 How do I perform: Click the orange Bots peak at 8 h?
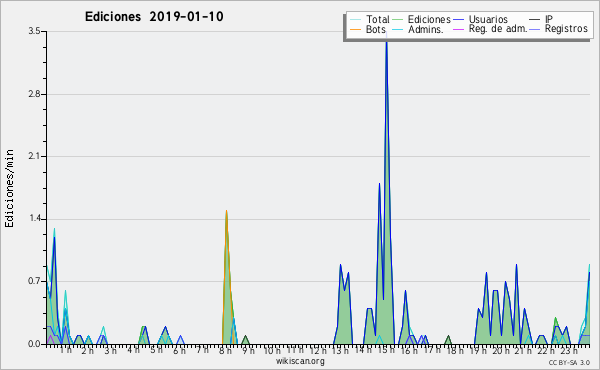pyautogui.click(x=227, y=211)
